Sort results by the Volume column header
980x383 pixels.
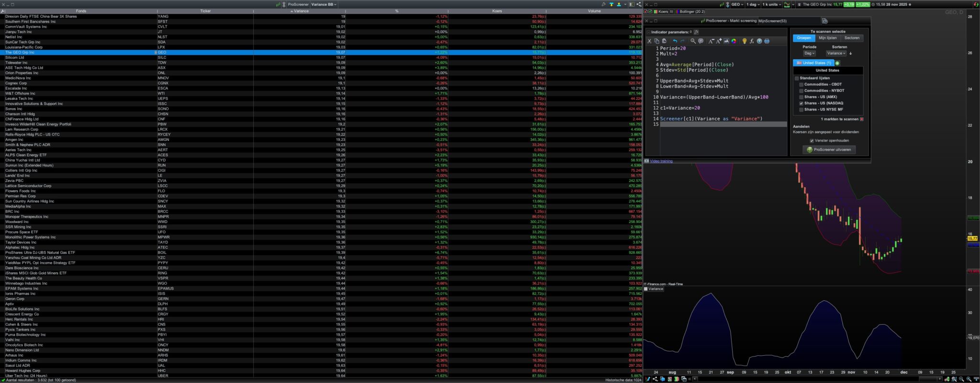pyautogui.click(x=594, y=11)
